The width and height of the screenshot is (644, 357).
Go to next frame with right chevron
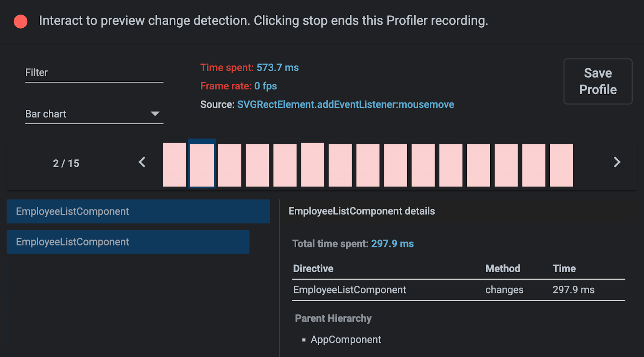617,162
